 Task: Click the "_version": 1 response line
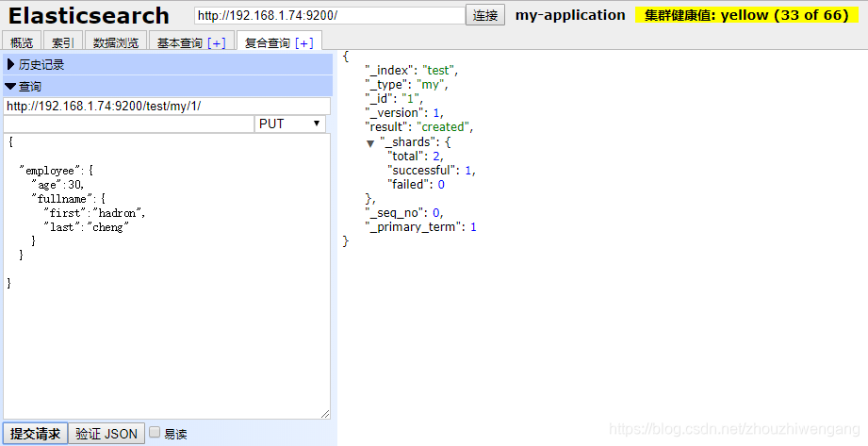pos(404,112)
